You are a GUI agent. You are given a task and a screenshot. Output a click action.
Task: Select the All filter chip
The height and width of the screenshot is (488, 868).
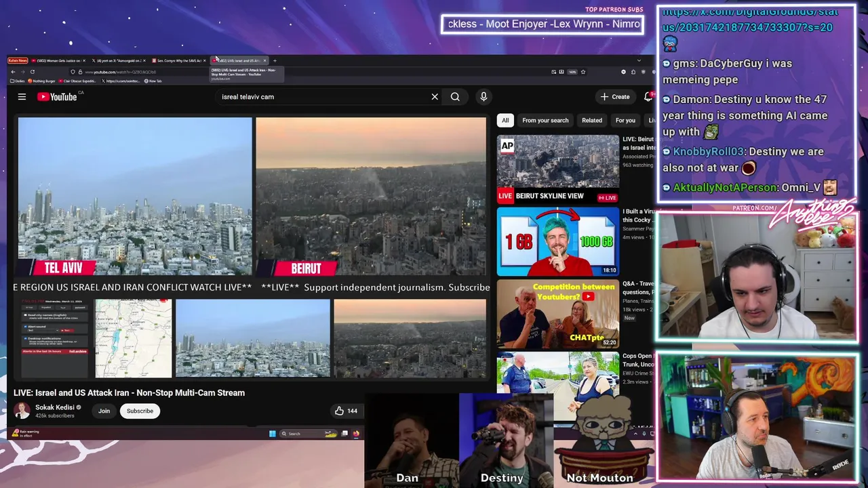[x=505, y=121]
